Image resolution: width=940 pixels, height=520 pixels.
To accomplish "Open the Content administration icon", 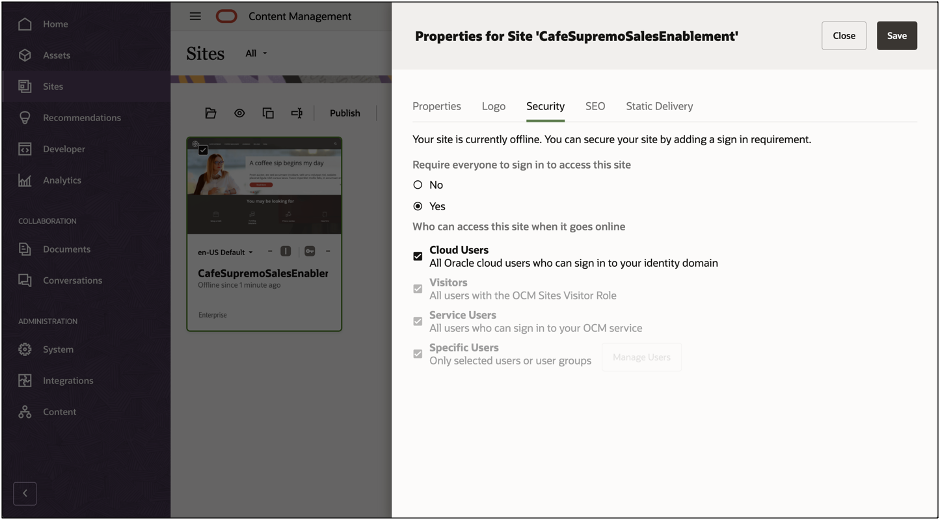I will 25,411.
